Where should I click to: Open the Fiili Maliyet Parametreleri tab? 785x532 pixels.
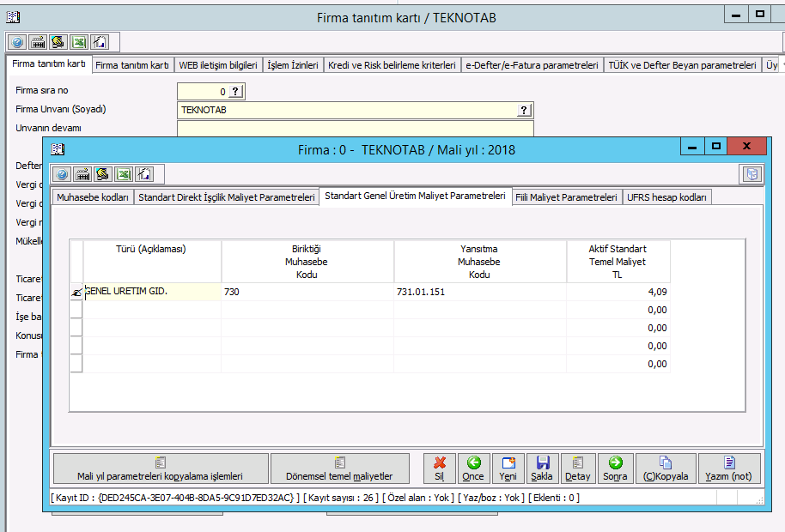point(566,197)
